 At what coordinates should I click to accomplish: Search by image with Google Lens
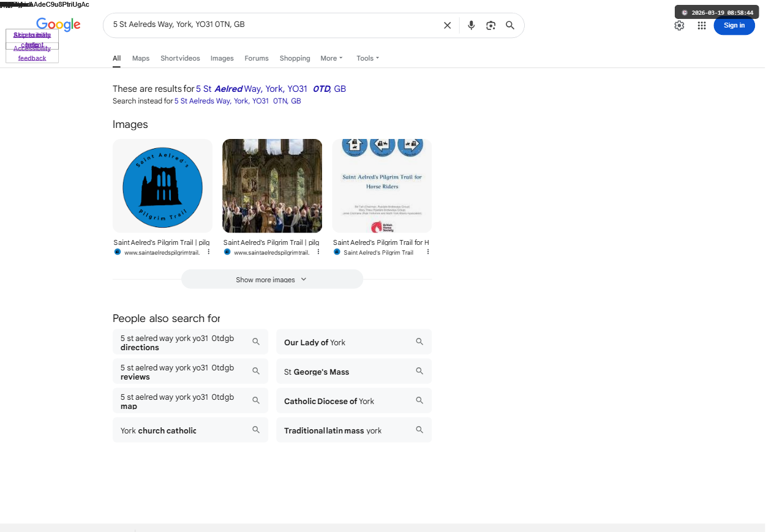[490, 25]
